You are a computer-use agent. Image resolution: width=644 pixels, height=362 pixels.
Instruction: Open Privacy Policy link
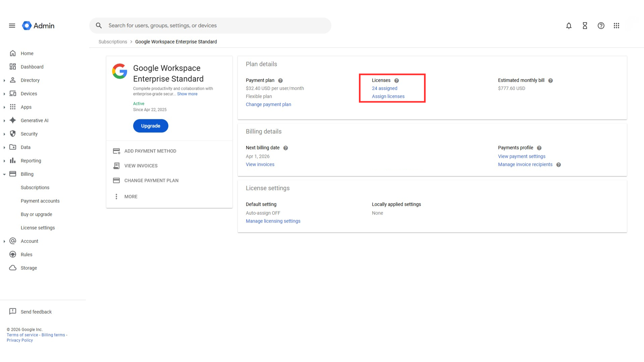[x=20, y=341]
